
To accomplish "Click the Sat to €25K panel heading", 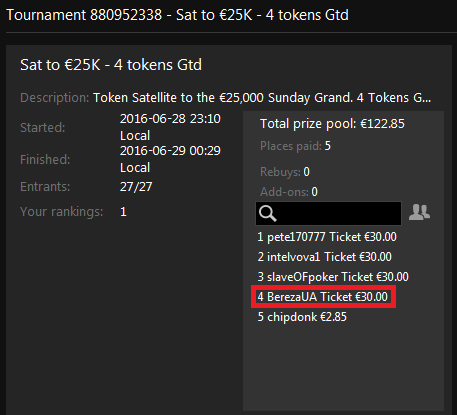I will [x=111, y=65].
